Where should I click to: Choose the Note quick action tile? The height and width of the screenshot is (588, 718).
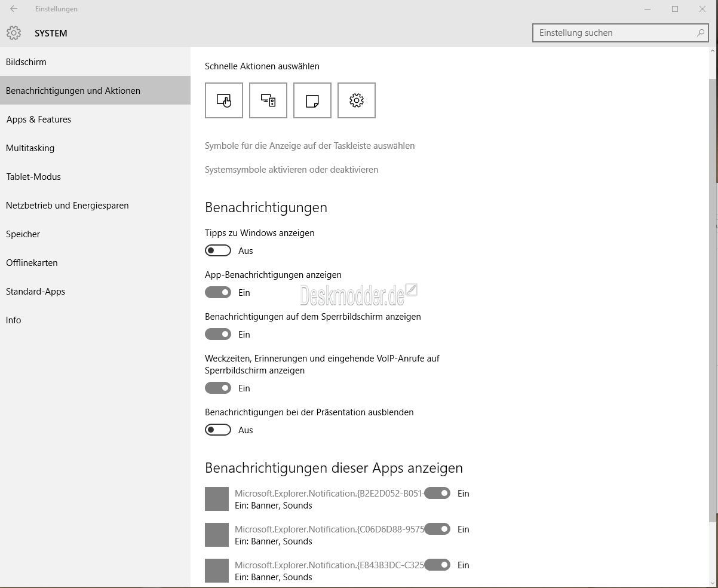[x=312, y=100]
